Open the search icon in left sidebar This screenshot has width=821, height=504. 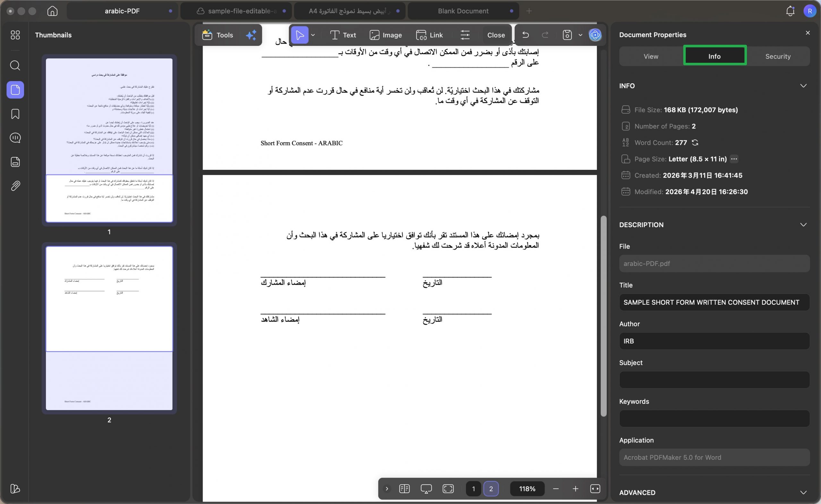(15, 65)
